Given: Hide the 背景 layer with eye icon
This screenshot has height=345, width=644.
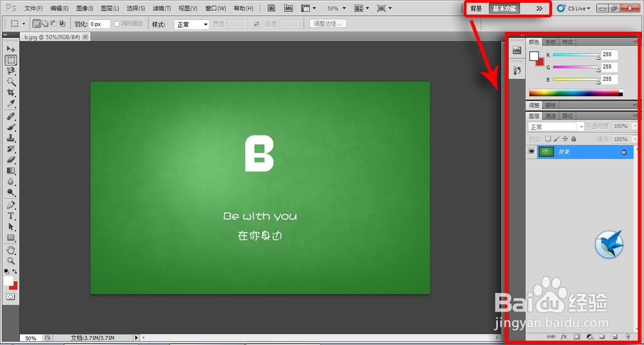Looking at the screenshot, I should (x=531, y=152).
